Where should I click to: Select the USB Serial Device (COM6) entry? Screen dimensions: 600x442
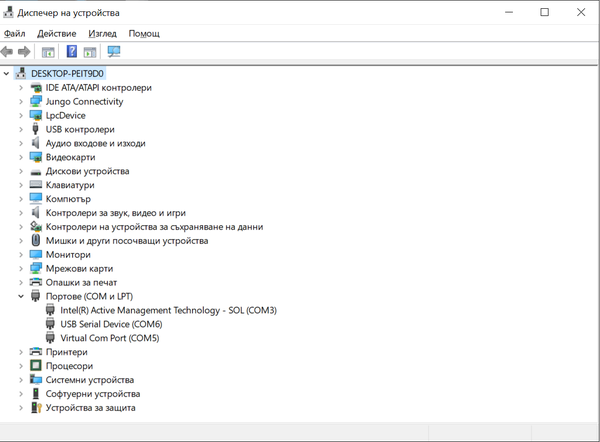[111, 324]
